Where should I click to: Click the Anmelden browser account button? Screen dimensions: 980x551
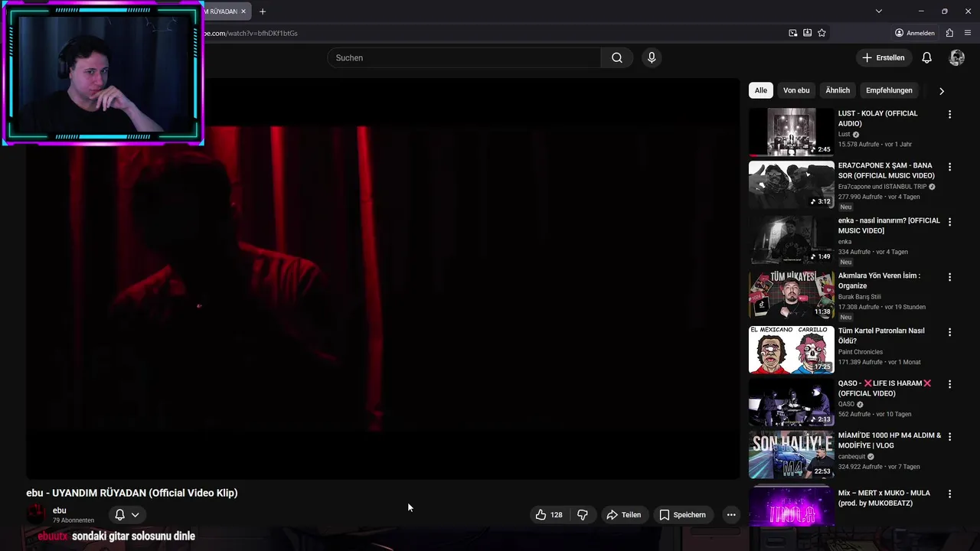pos(915,33)
